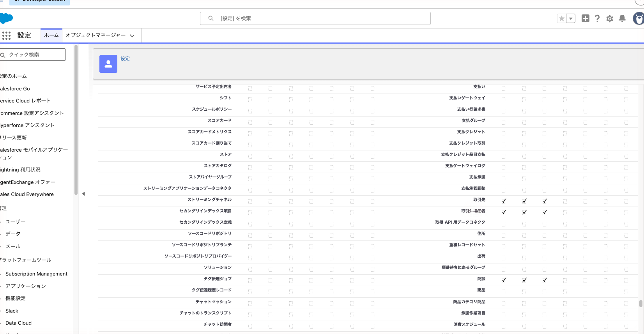Expand the オブジェクトマネージャー chevron menu
Screen dimensions: 644x334
click(x=132, y=35)
